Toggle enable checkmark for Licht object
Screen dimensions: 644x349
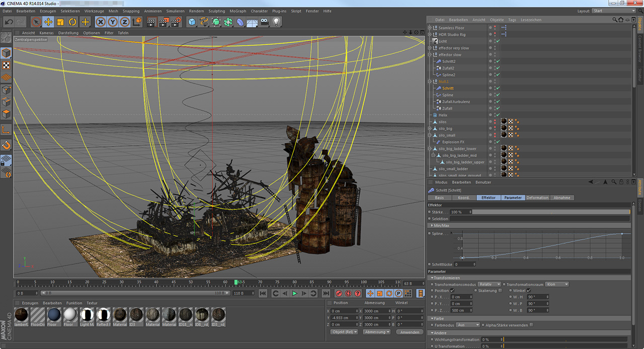(x=498, y=41)
